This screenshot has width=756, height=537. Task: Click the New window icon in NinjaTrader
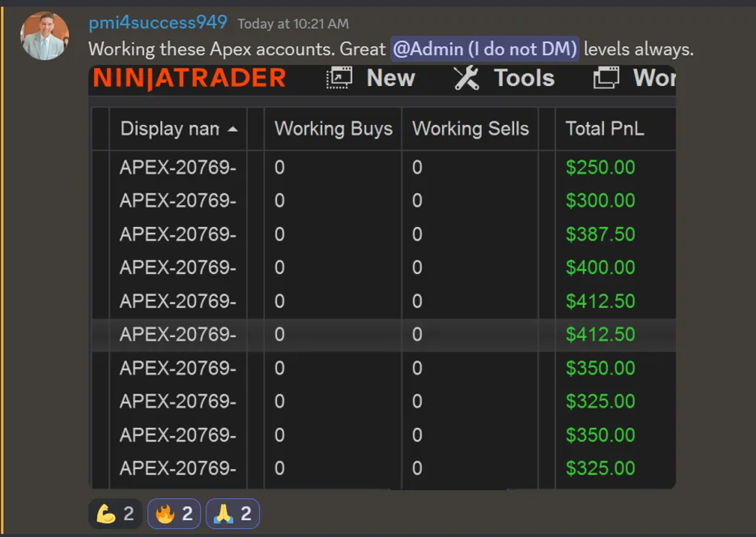click(339, 78)
